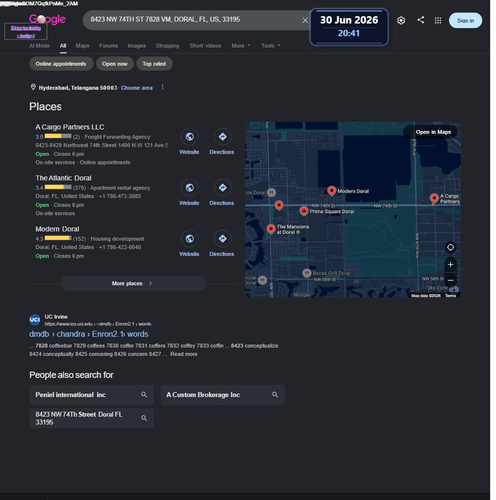Switch to the Maps tab
496x500 pixels.
82,46
